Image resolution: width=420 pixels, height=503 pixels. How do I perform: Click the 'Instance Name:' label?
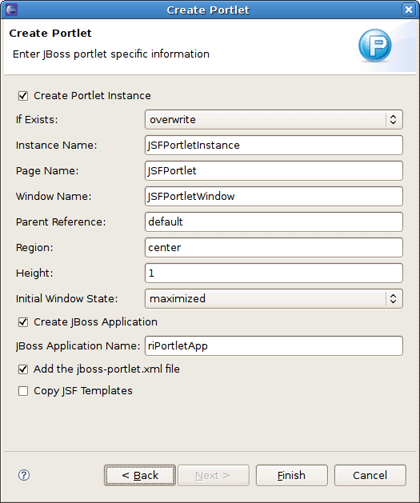pyautogui.click(x=56, y=145)
